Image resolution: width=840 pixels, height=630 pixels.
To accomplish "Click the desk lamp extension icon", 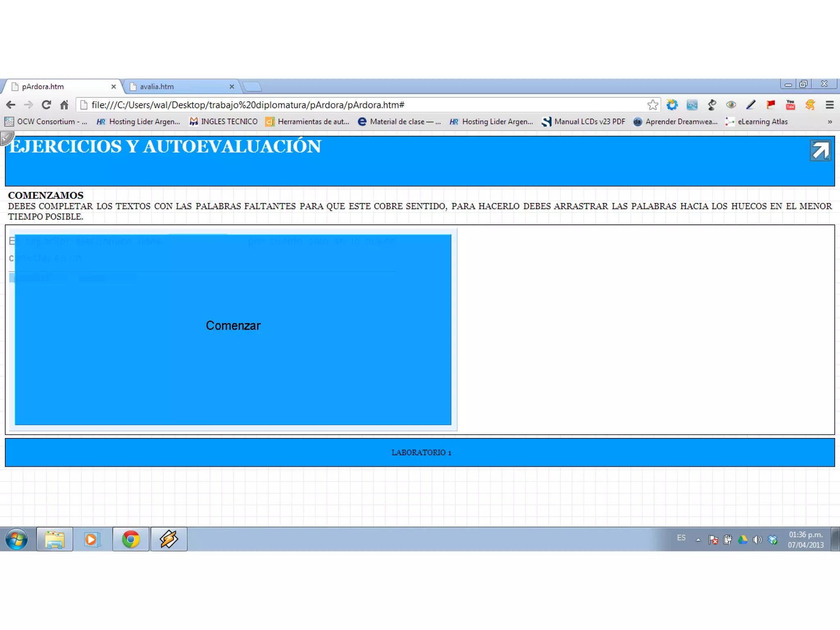I will pos(712,105).
